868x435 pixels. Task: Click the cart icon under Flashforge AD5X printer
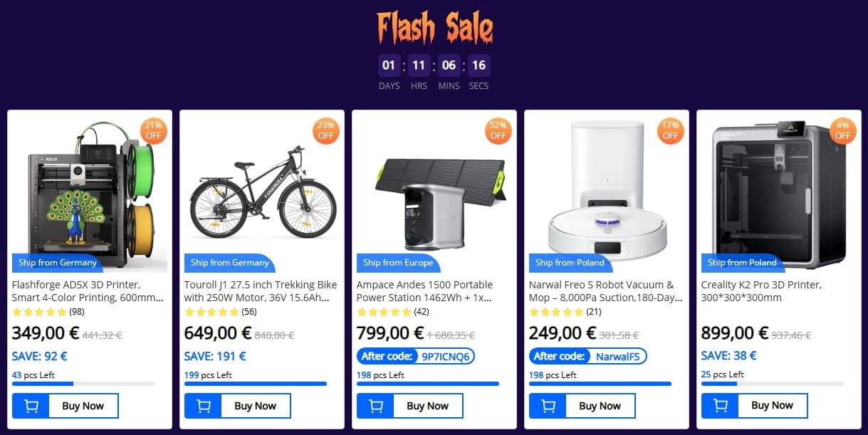tap(31, 406)
